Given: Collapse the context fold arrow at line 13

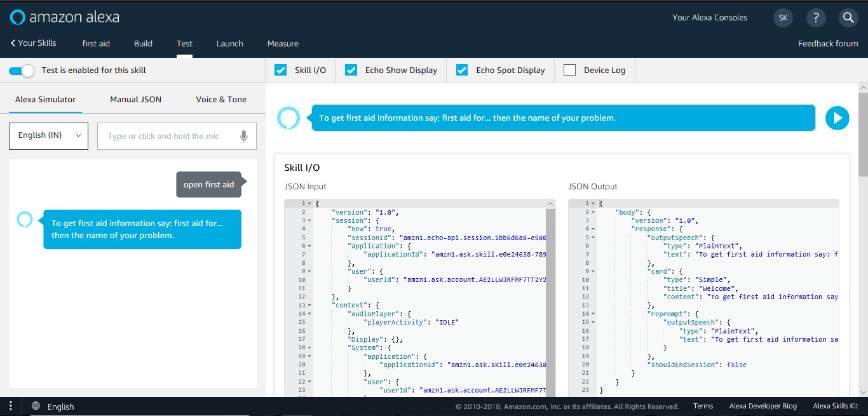Looking at the screenshot, I should point(309,305).
